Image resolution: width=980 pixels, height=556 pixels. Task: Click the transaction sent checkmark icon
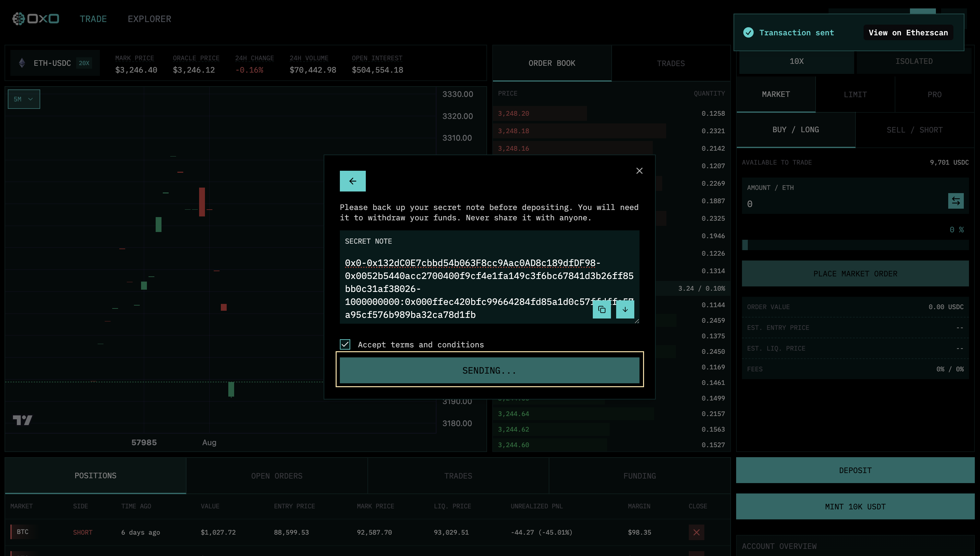[748, 32]
